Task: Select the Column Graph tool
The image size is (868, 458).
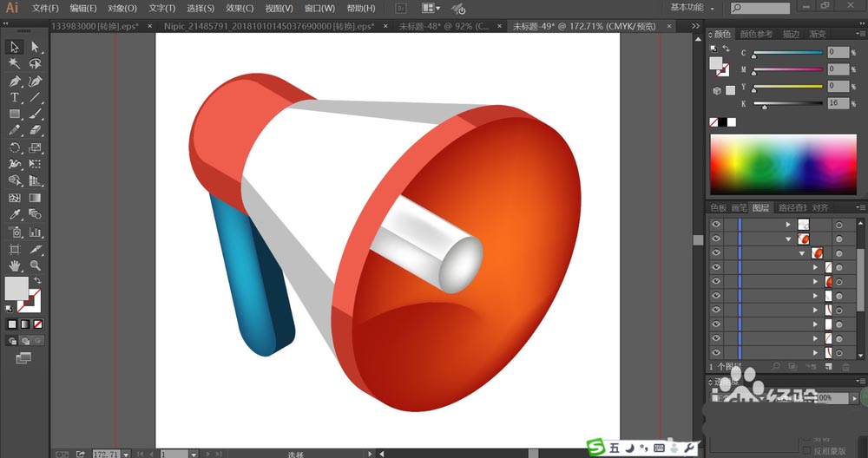Action: click(35, 232)
